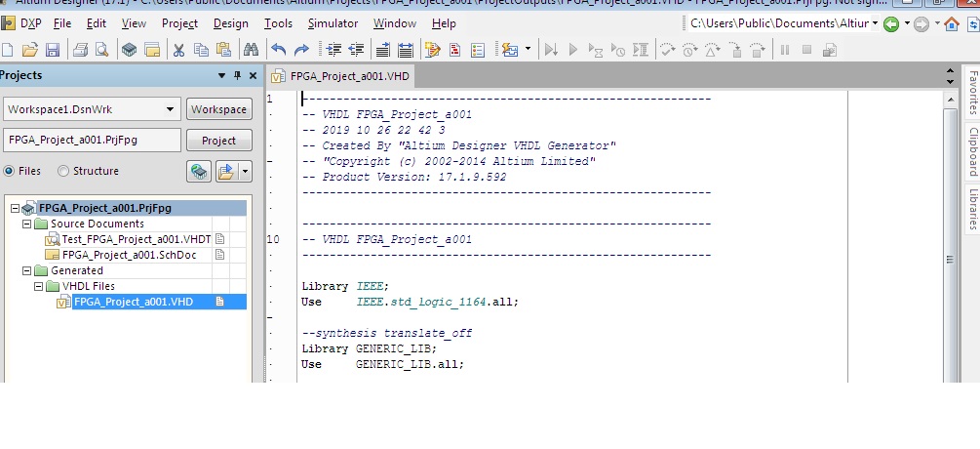This screenshot has width=980, height=449.
Task: Select Test_FPGA_Project_a001.VHDT in project tree
Action: coord(136,239)
